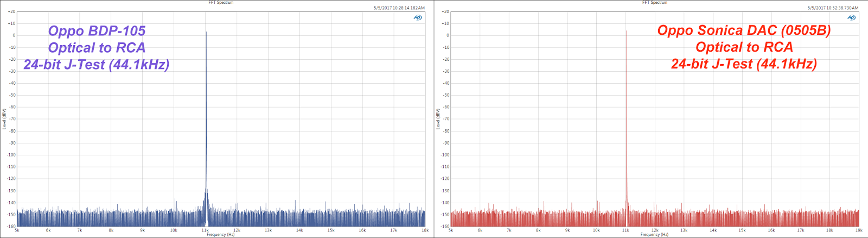868x238 pixels.
Task: Click the red Optical to RCA label
Action: (x=744, y=47)
